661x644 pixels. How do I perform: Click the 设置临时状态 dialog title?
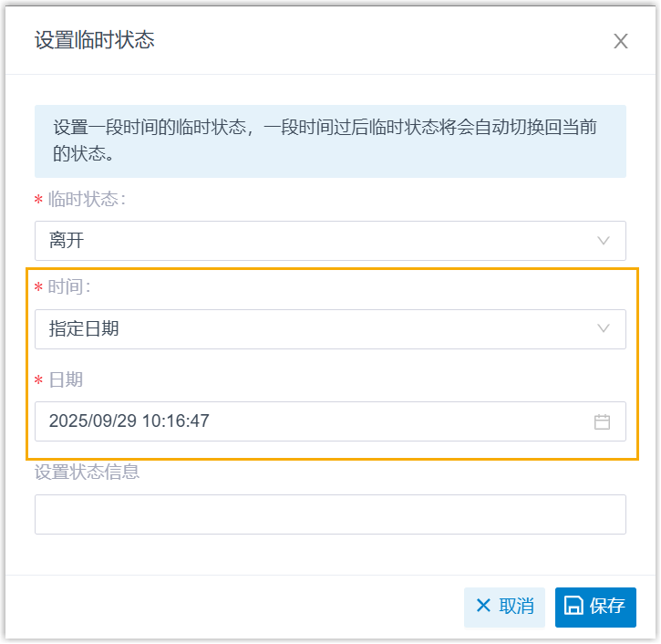click(95, 40)
